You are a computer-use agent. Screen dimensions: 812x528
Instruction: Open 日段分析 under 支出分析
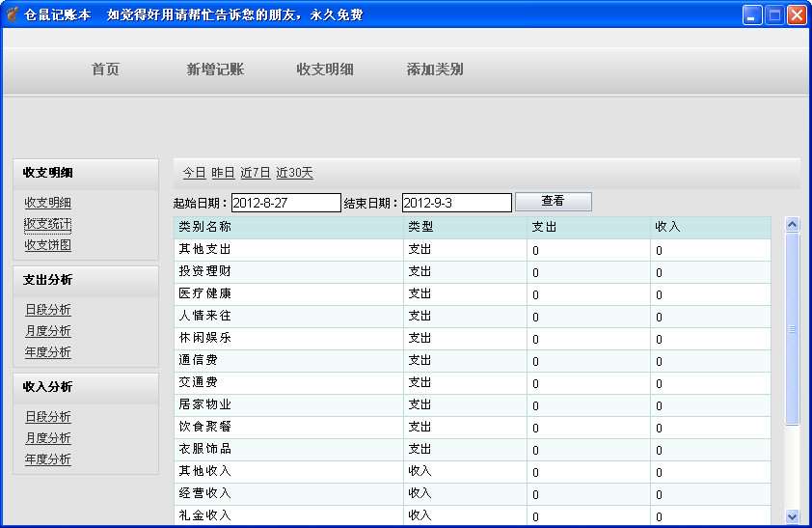pyautogui.click(x=47, y=310)
